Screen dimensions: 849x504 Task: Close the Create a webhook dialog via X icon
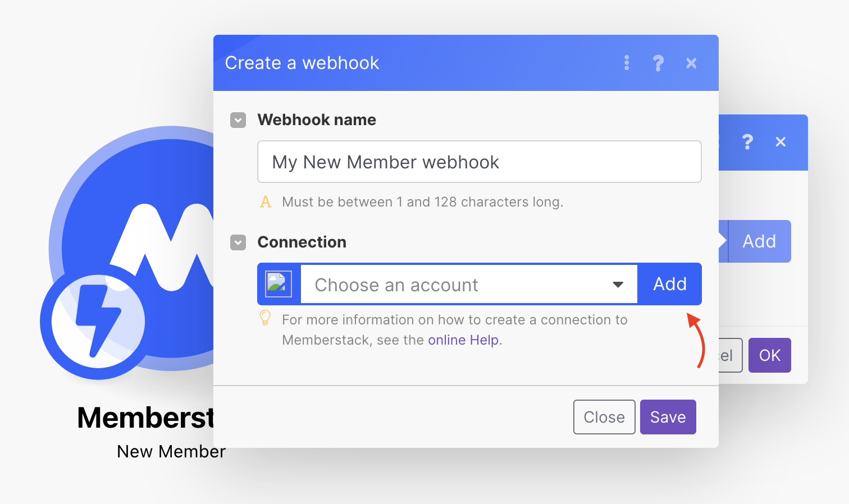coord(691,63)
